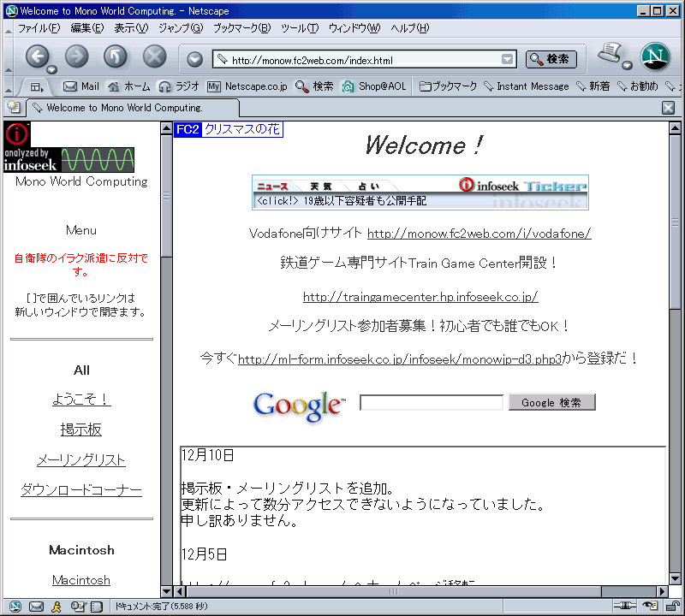Image resolution: width=685 pixels, height=616 pixels.
Task: Open the 表示(V) menu
Action: 131,28
